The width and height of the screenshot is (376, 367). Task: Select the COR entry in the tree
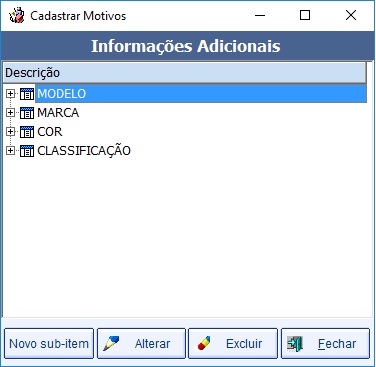(x=50, y=132)
